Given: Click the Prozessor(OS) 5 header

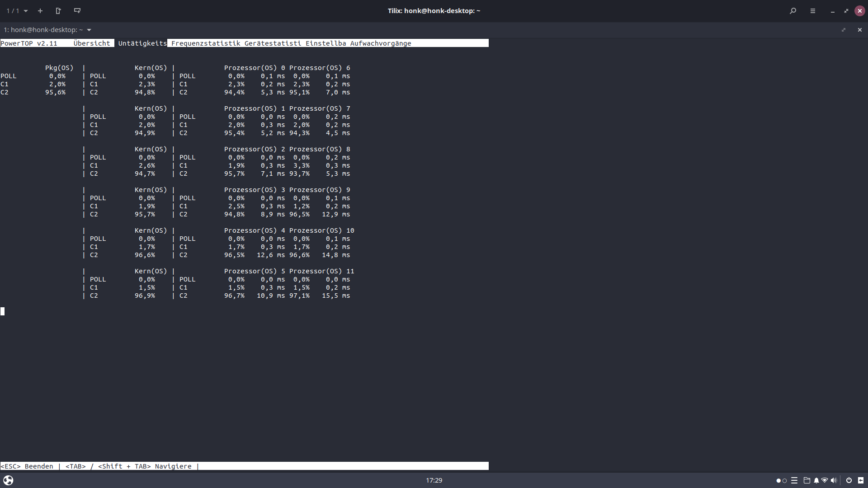Looking at the screenshot, I should (x=255, y=271).
